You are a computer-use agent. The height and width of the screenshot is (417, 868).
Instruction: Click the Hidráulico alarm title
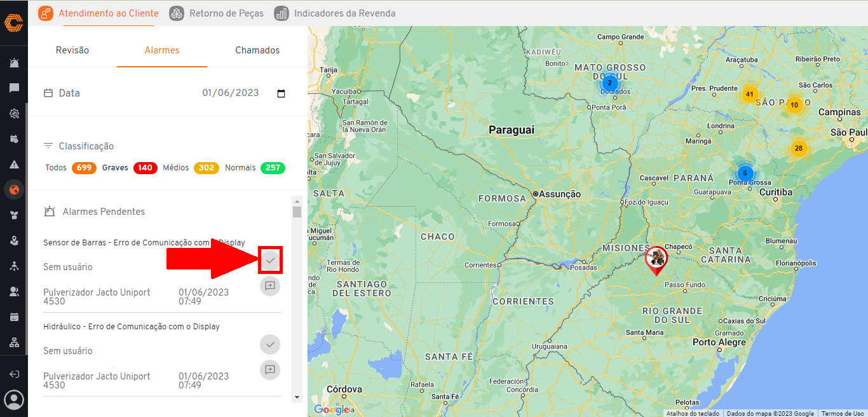[132, 327]
